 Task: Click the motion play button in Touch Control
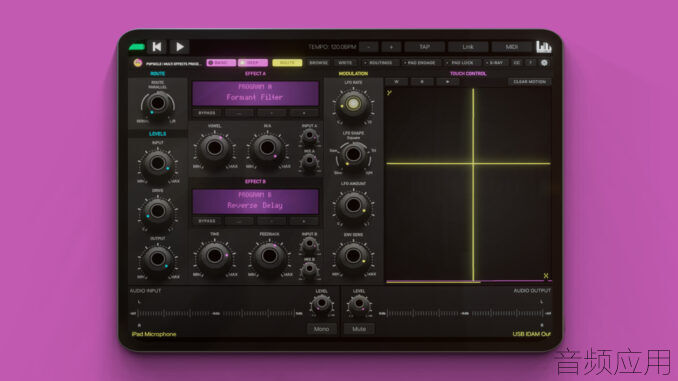(x=447, y=82)
